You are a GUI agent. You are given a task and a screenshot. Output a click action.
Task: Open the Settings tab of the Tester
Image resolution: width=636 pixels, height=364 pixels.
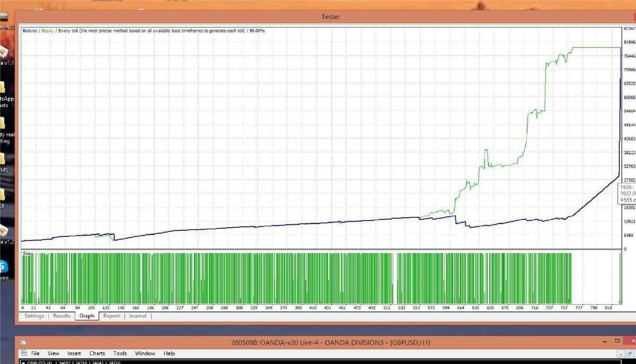(x=34, y=316)
